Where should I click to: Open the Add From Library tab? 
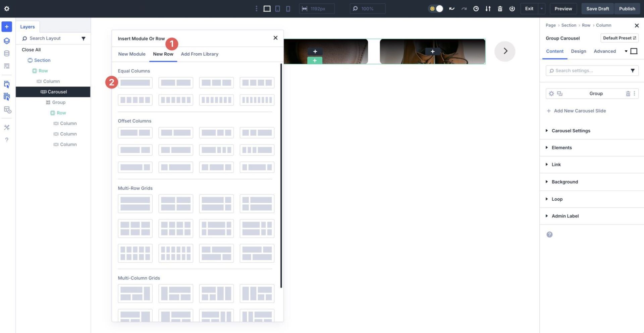coord(200,54)
